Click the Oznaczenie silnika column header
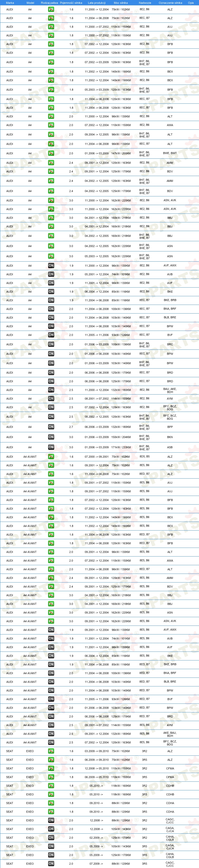 click(x=170, y=3)
